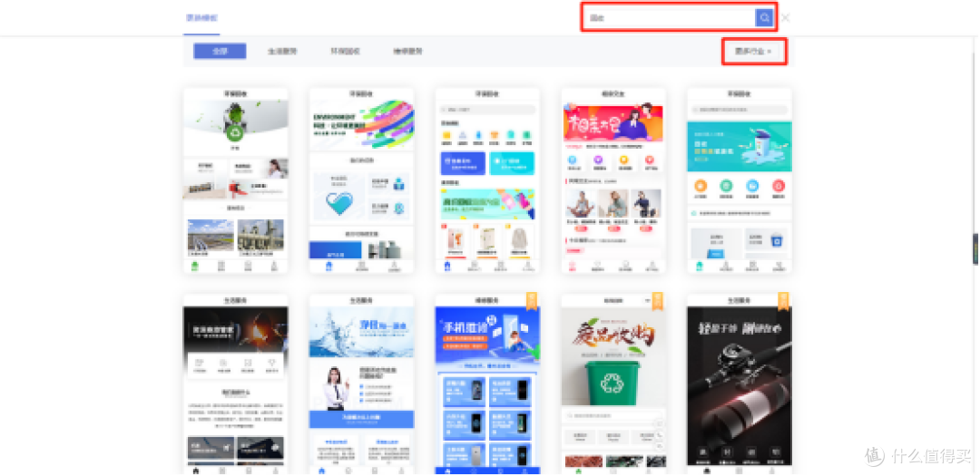Click the blue magnifier search button

click(764, 17)
